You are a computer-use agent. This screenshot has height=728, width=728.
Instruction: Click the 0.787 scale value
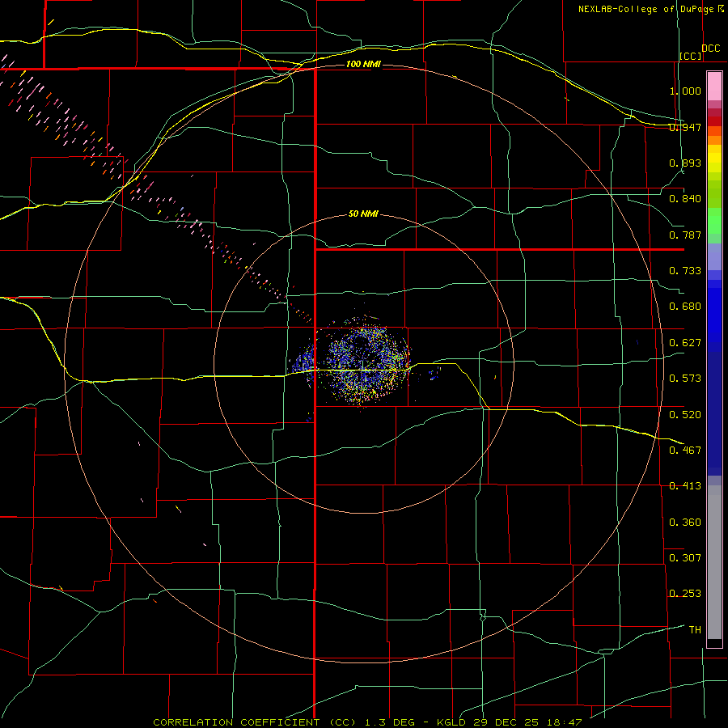(x=685, y=235)
